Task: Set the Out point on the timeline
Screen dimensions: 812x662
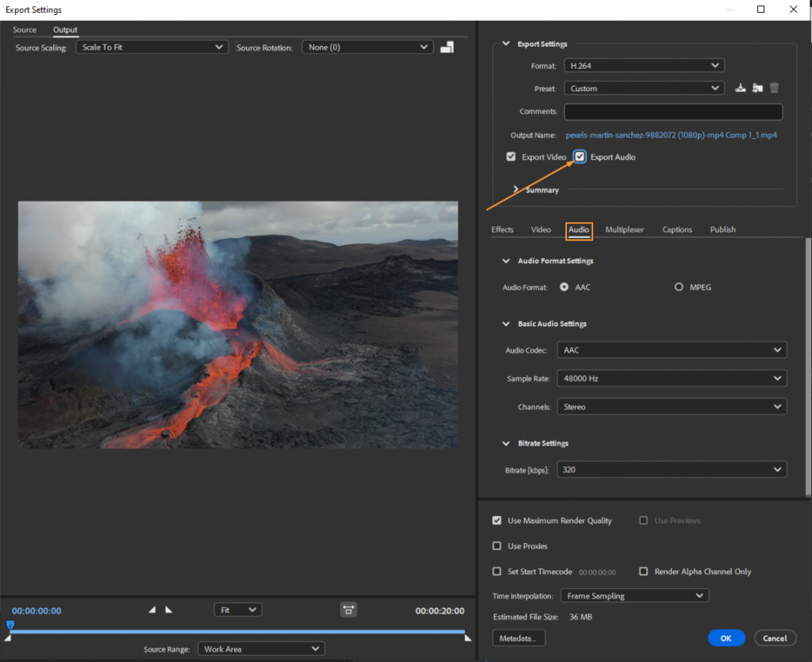Action: 167,610
